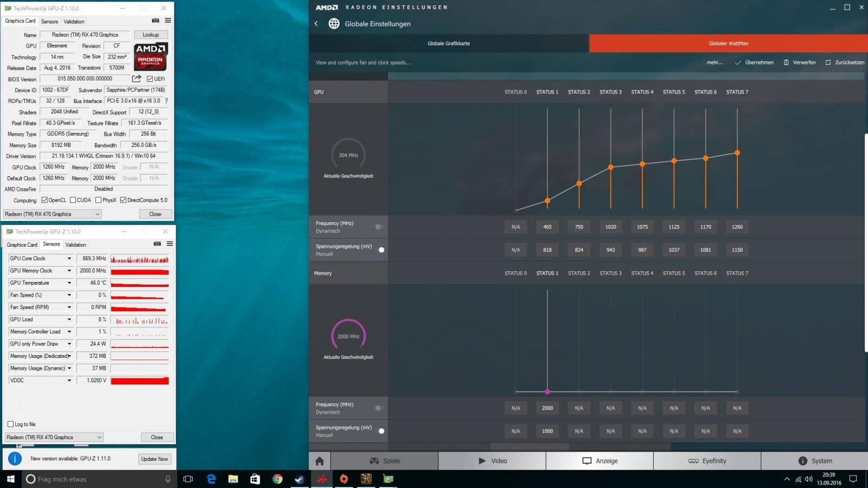Click the GPU-Z taskbar icon
The height and width of the screenshot is (488, 868).
tap(388, 479)
